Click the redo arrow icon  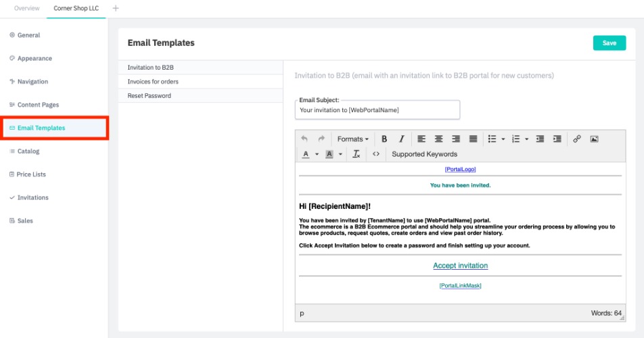click(x=321, y=139)
